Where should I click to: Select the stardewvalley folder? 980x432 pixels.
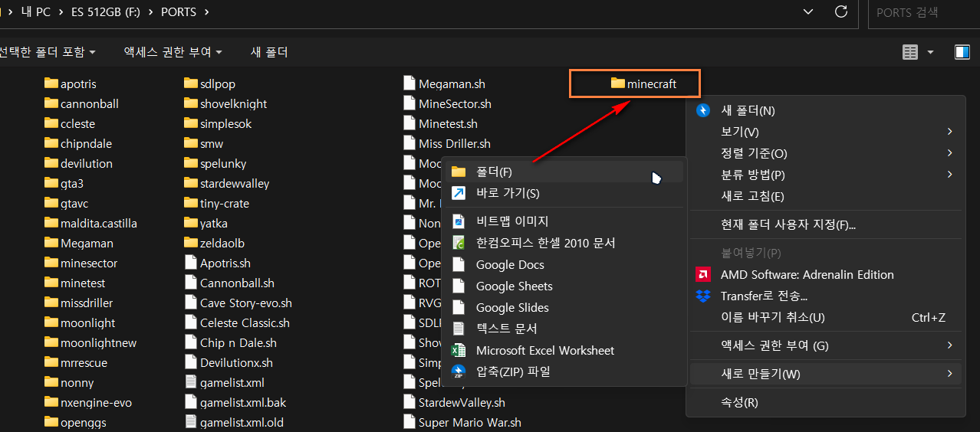tap(227, 183)
